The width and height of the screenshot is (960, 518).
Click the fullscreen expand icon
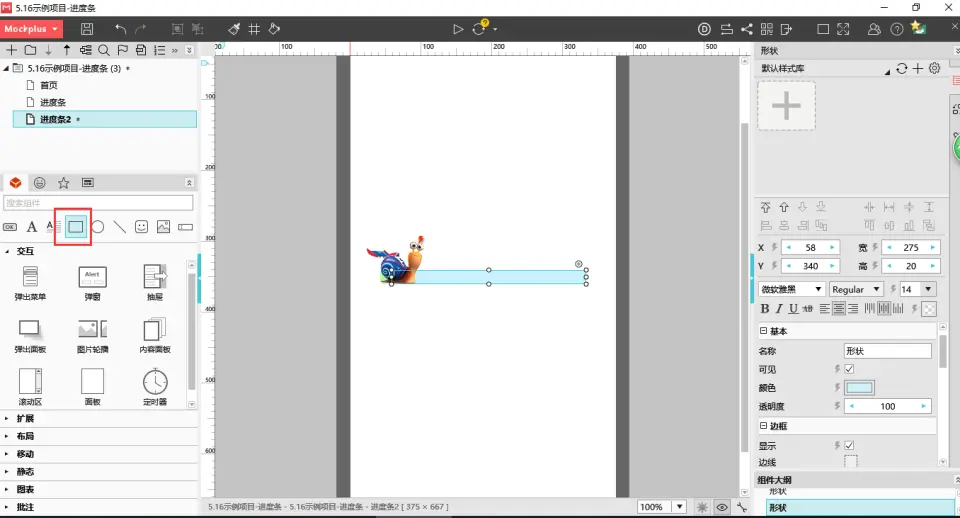[843, 29]
